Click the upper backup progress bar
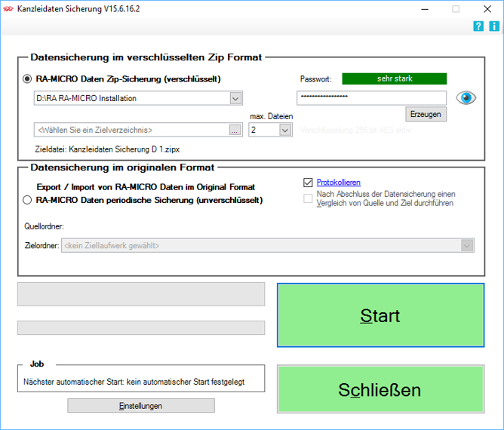 coord(141,294)
